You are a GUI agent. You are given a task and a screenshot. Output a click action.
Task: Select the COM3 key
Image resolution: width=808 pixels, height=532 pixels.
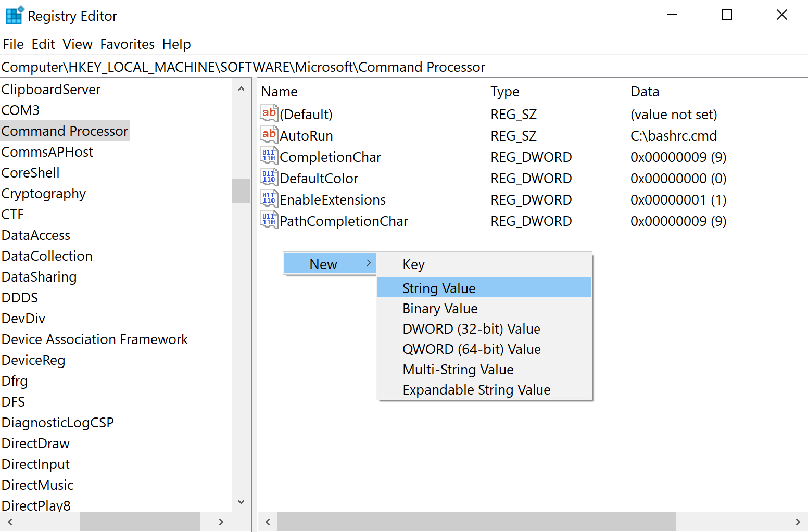point(21,110)
